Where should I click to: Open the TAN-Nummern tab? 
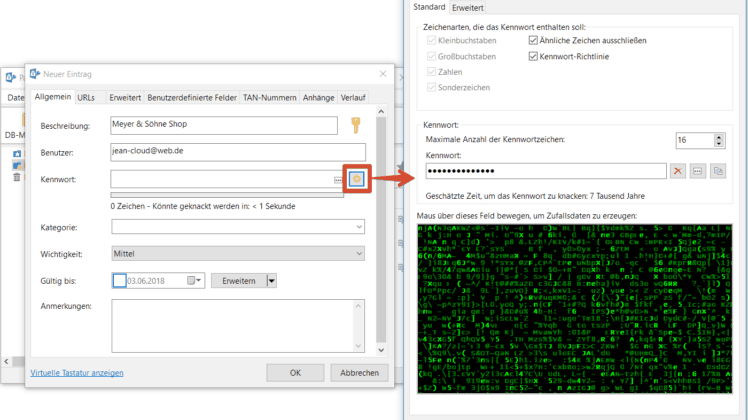pyautogui.click(x=270, y=97)
